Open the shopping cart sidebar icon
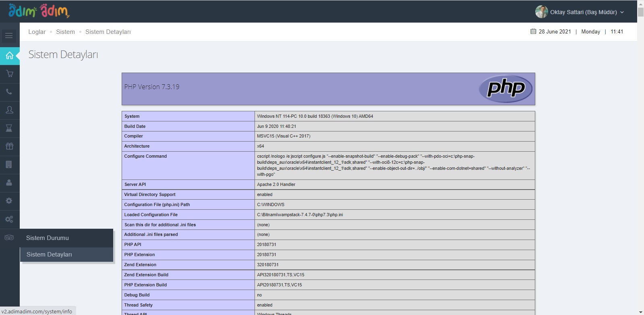The width and height of the screenshot is (644, 315). (10, 74)
